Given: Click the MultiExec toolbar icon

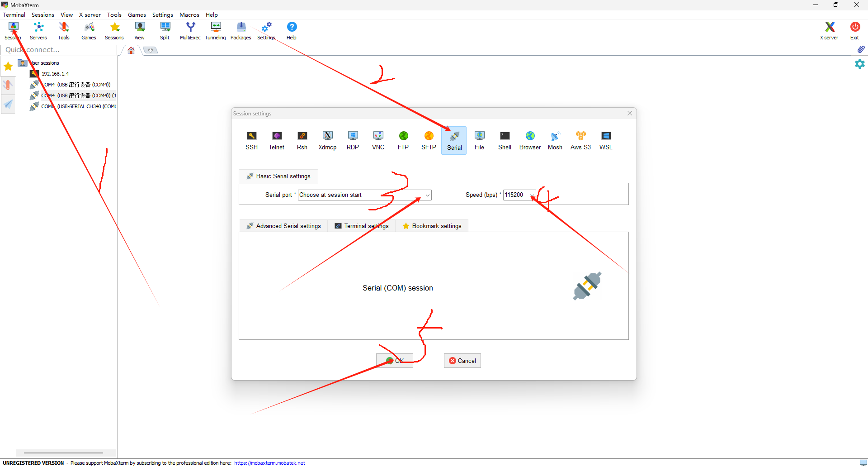Looking at the screenshot, I should 190,31.
